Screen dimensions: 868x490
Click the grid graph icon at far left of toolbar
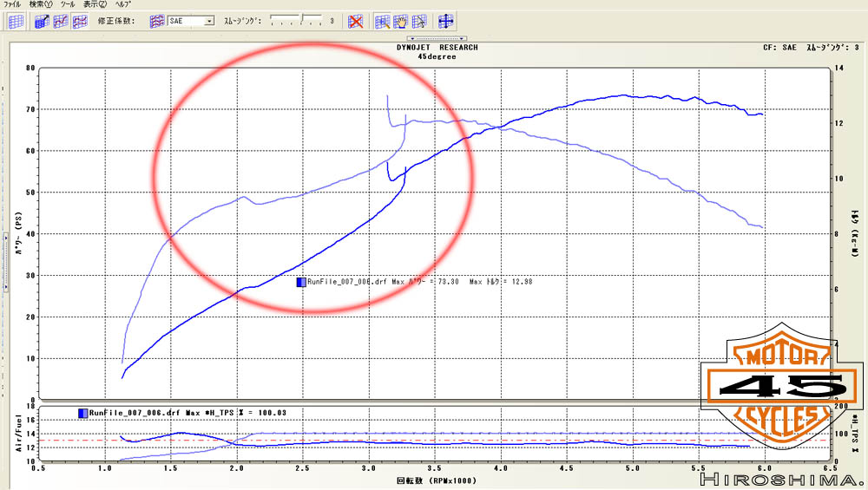(x=16, y=21)
